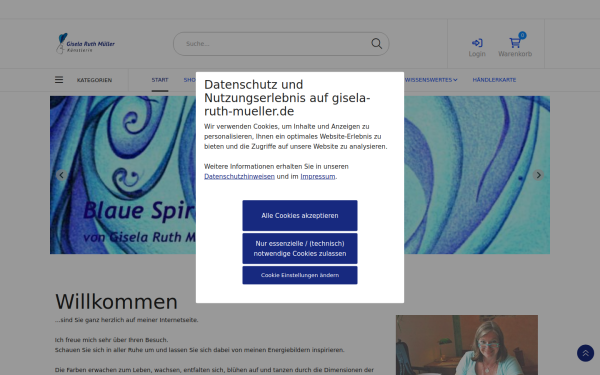Select the START menu item
This screenshot has height=375, width=600.
coord(160,80)
